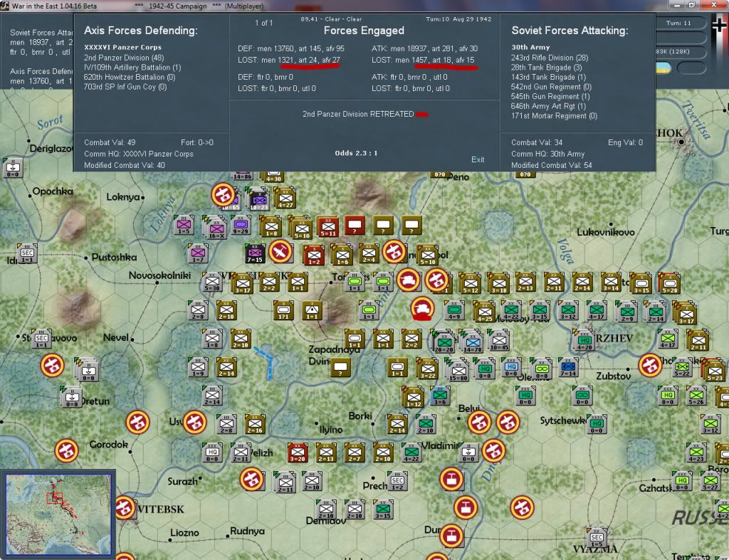
Task: Click the Lukovnikovo town label
Action: click(x=605, y=232)
